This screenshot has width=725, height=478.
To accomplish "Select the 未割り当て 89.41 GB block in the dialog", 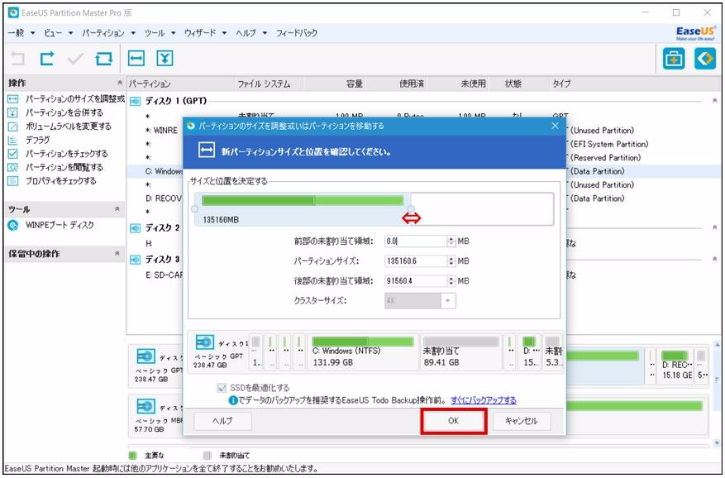I will (461, 352).
